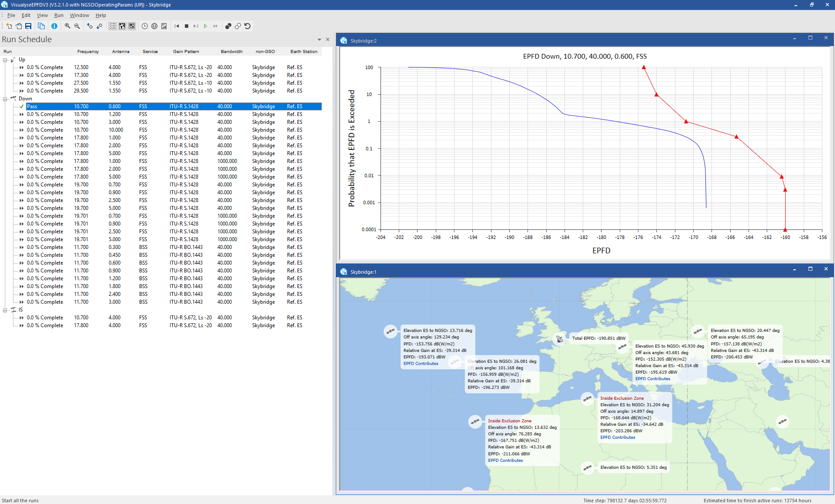835x504 pixels.
Task: Open the Run menu
Action: 59,15
